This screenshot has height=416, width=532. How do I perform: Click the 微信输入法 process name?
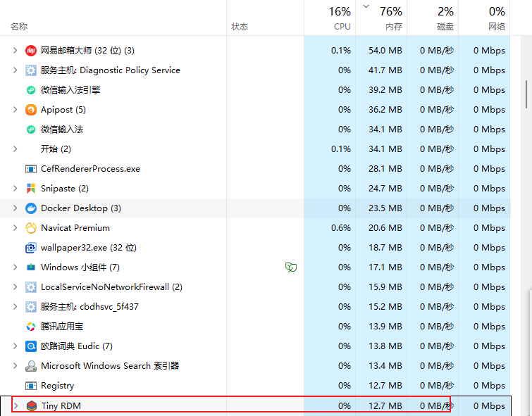(x=62, y=130)
